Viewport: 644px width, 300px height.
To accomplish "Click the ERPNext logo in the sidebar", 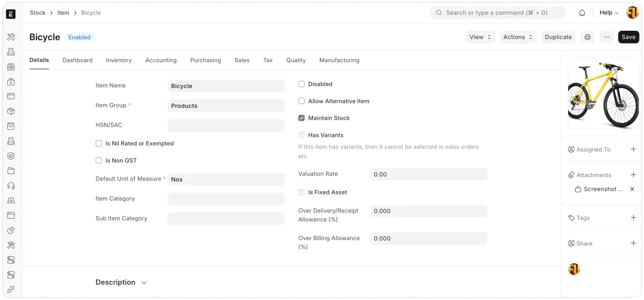I will [11, 14].
